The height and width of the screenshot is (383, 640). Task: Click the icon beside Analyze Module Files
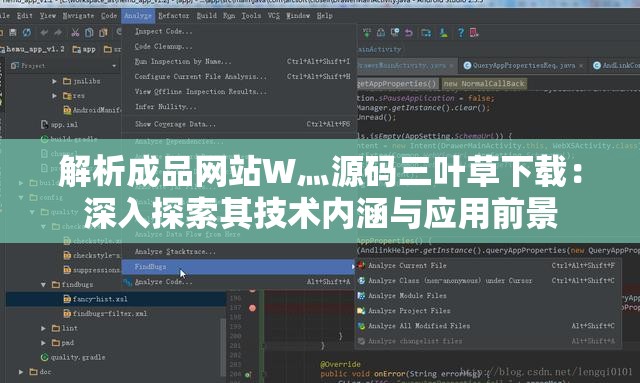click(x=361, y=296)
